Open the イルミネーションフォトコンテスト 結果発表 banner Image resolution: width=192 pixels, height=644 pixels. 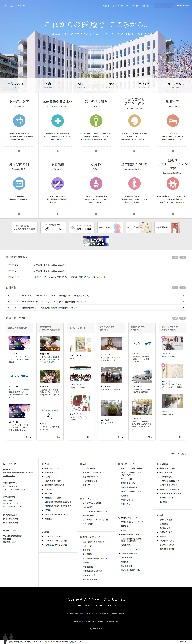(x=96, y=241)
